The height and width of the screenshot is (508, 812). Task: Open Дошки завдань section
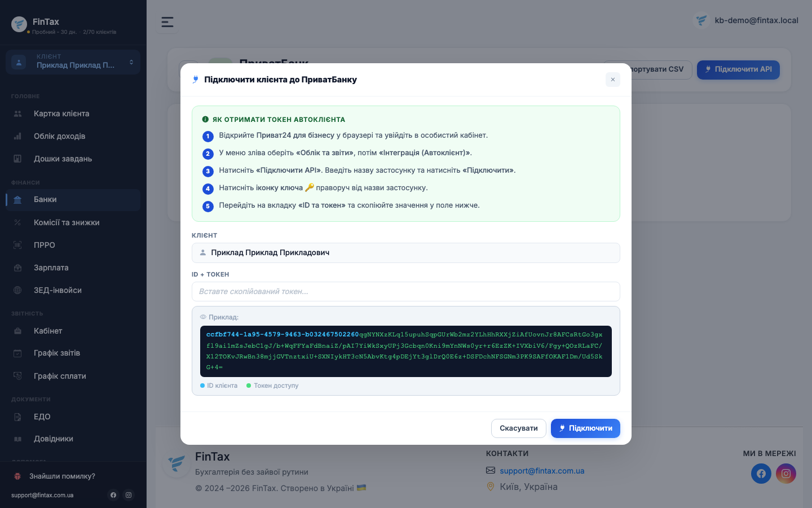[x=73, y=159]
